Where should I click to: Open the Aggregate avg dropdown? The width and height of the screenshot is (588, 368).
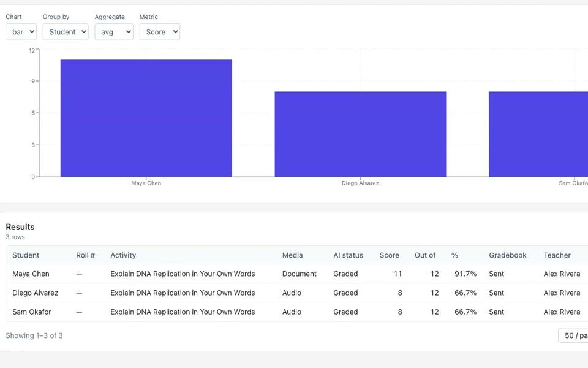point(114,32)
